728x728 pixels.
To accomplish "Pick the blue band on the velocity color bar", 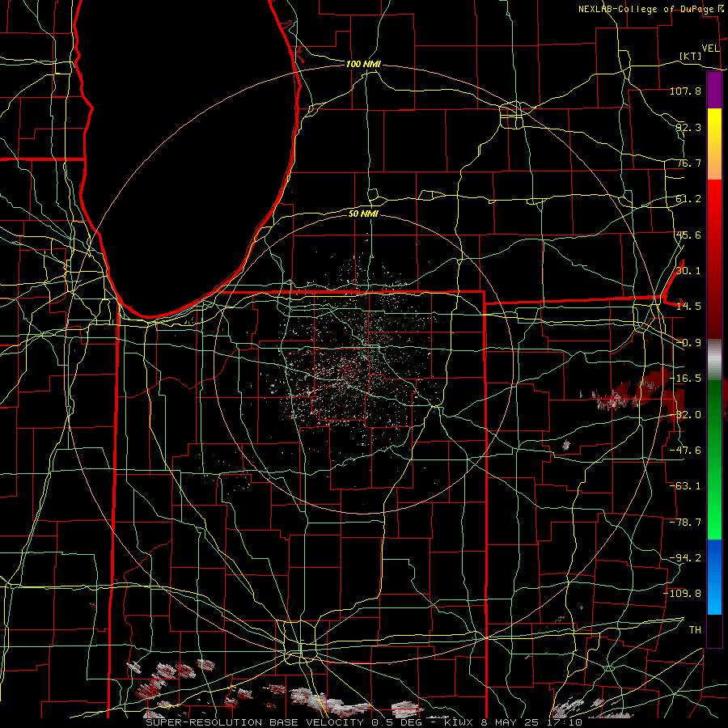I will point(714,577).
